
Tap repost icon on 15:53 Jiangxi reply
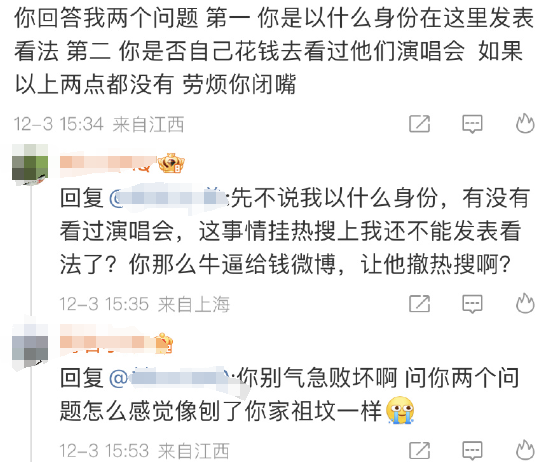[420, 450]
